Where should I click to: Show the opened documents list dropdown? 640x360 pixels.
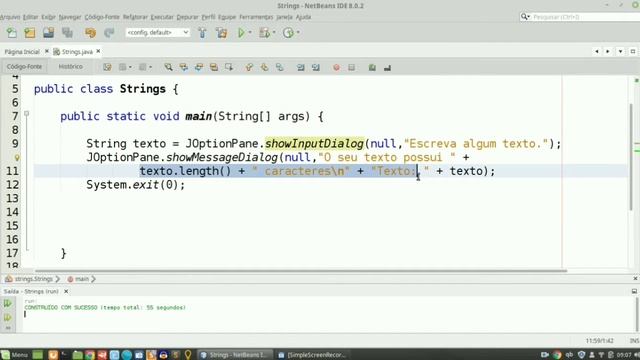[x=620, y=51]
